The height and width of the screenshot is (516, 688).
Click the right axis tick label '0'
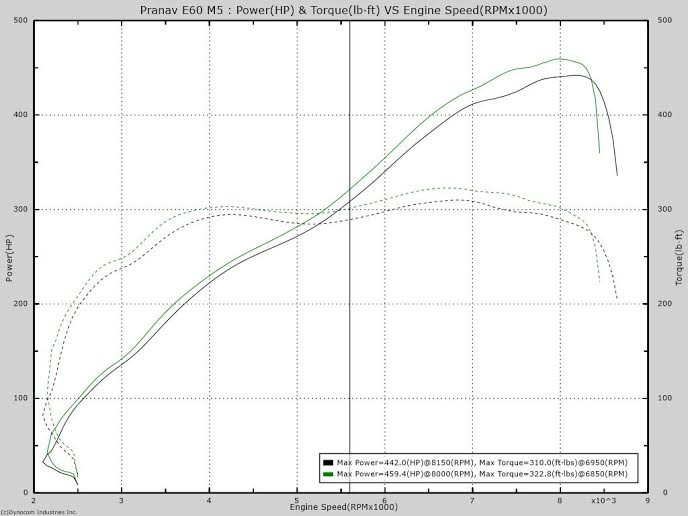[665, 492]
